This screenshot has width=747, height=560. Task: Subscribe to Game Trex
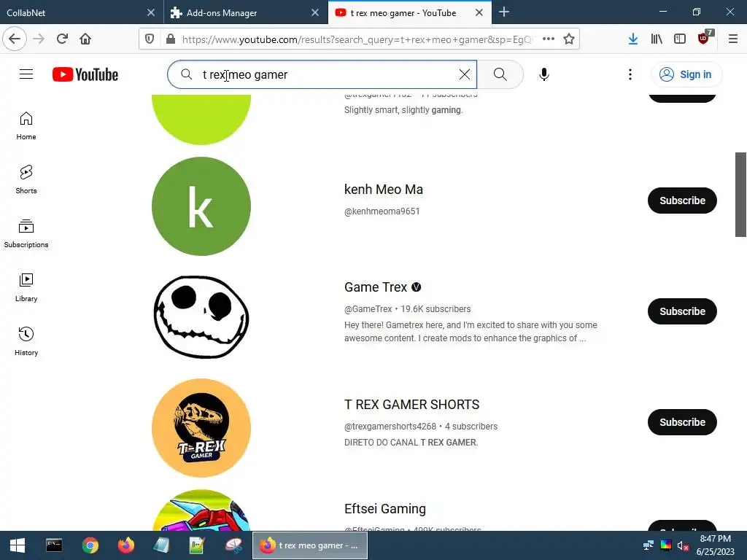(682, 311)
